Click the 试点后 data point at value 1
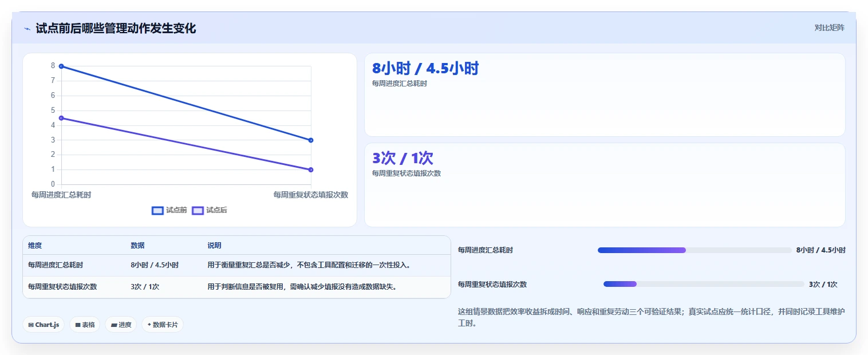The width and height of the screenshot is (868, 355). click(311, 169)
